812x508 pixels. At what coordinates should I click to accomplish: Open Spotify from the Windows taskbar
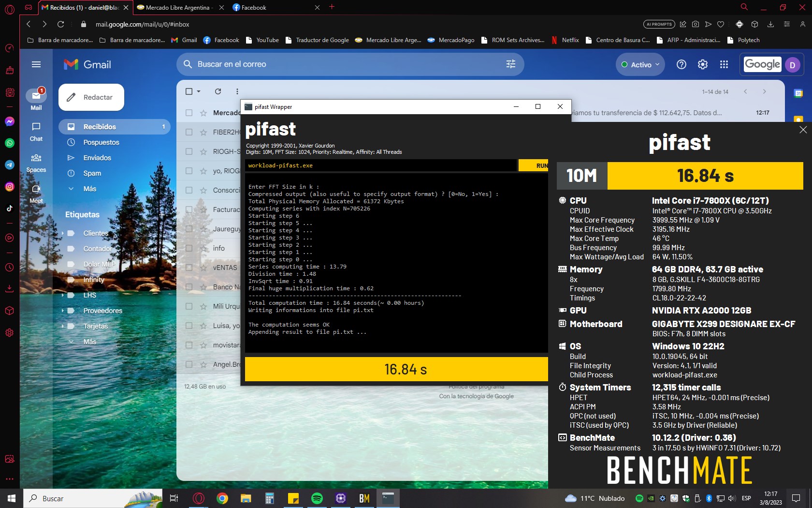pos(317,498)
